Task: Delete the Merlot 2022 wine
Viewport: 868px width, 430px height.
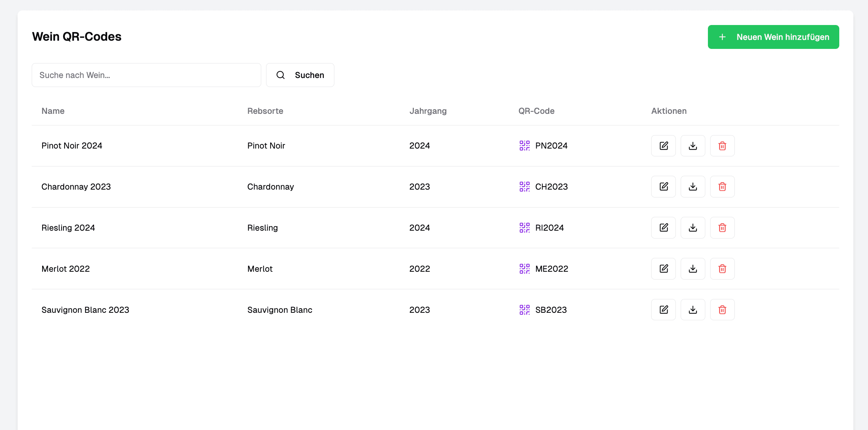Action: [722, 269]
